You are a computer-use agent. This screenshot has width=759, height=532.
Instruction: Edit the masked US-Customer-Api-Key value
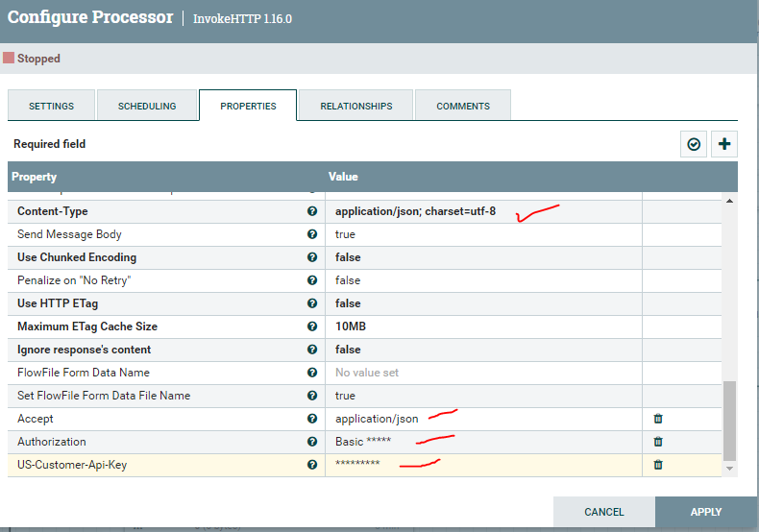[x=357, y=463]
